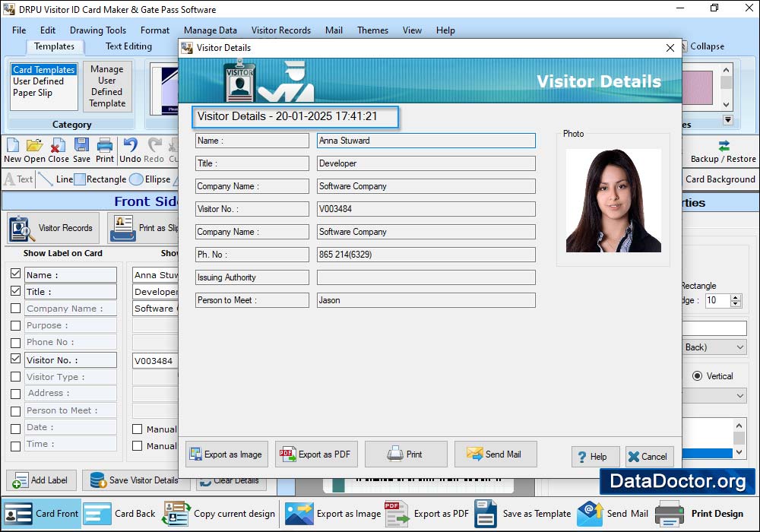Click bottom bar Export as Image
The width and height of the screenshot is (760, 532).
333,514
